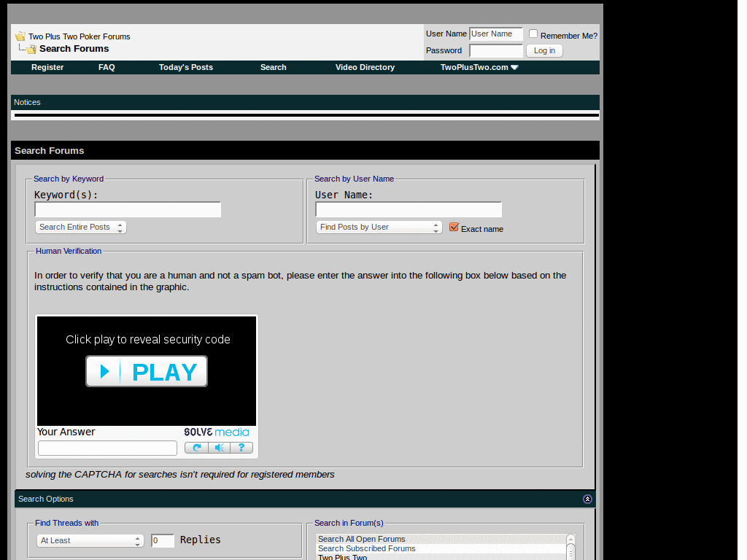Image resolution: width=747 pixels, height=560 pixels.
Task: Focus the Keyword(s) search field
Action: 128,209
